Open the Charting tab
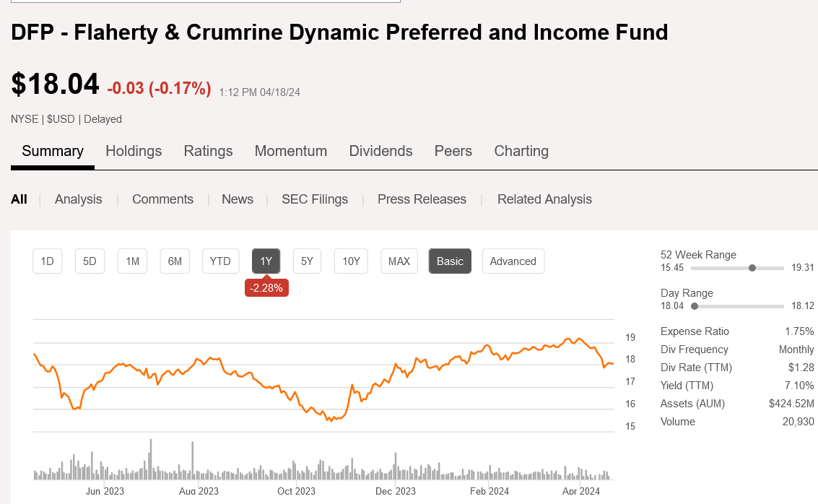 pos(521,151)
